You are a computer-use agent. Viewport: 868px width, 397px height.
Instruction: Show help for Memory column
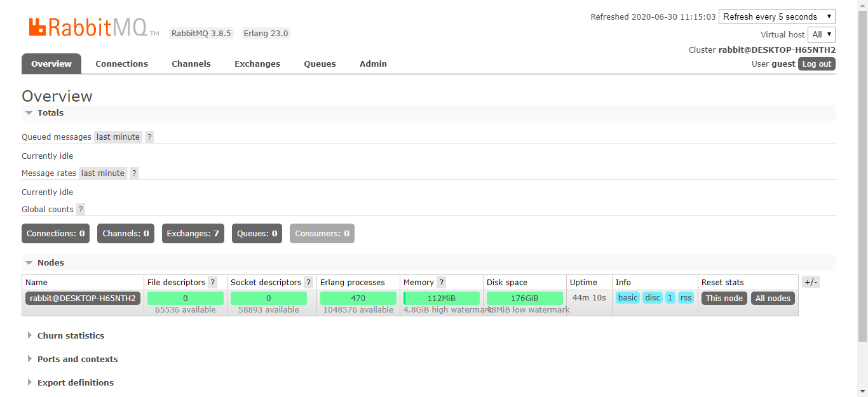click(441, 282)
